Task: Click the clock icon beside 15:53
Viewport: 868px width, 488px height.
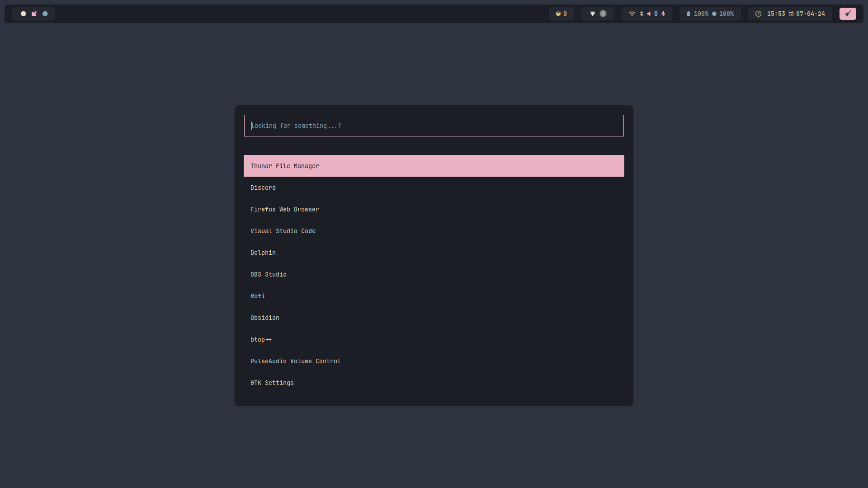Action: pyautogui.click(x=759, y=14)
